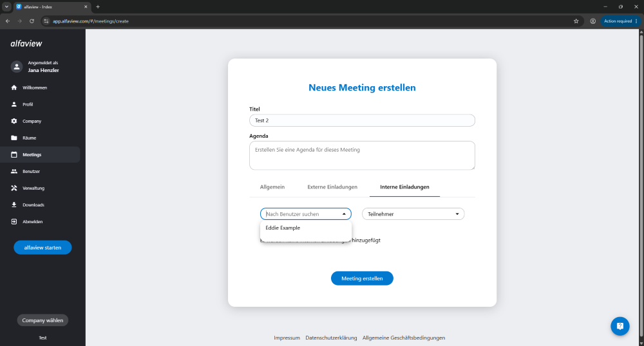Click the Titel input field
Image resolution: width=644 pixels, height=346 pixels.
coord(362,120)
